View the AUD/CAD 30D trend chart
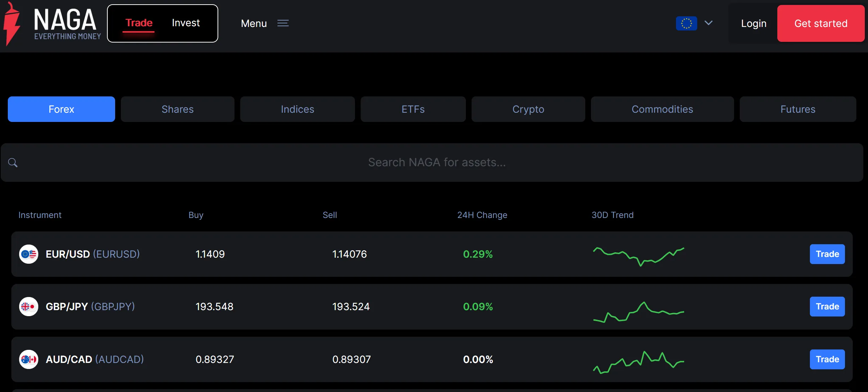The height and width of the screenshot is (392, 868). [x=639, y=362]
